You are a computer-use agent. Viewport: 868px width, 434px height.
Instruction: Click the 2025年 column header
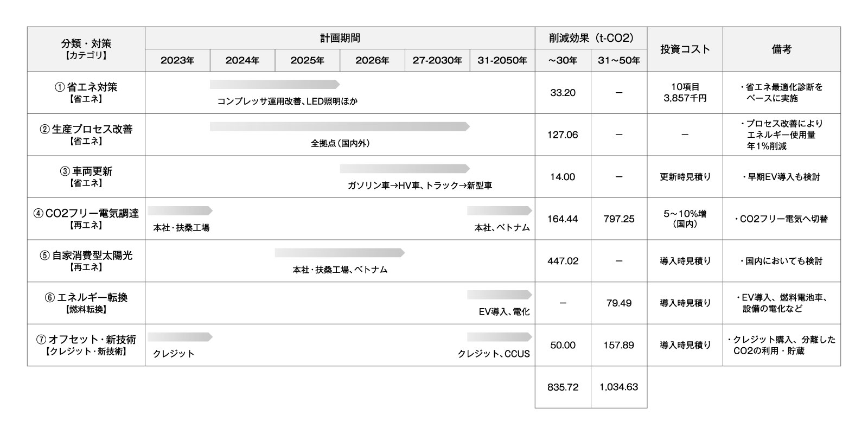coord(307,60)
